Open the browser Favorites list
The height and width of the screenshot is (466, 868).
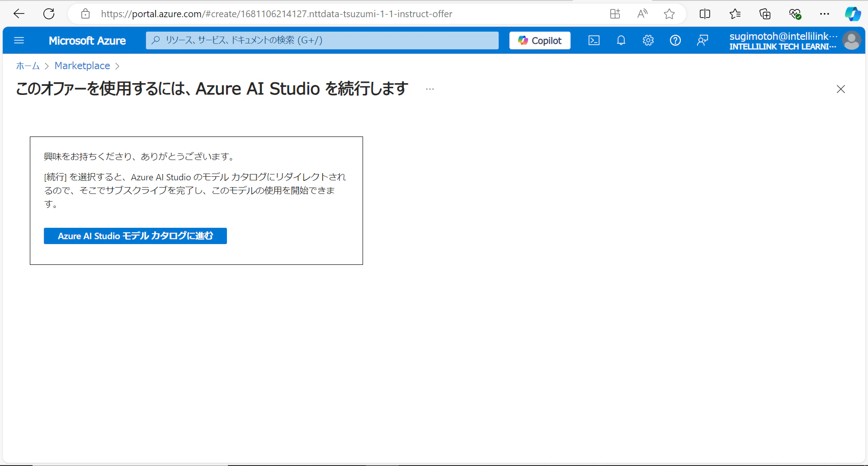pyautogui.click(x=735, y=14)
